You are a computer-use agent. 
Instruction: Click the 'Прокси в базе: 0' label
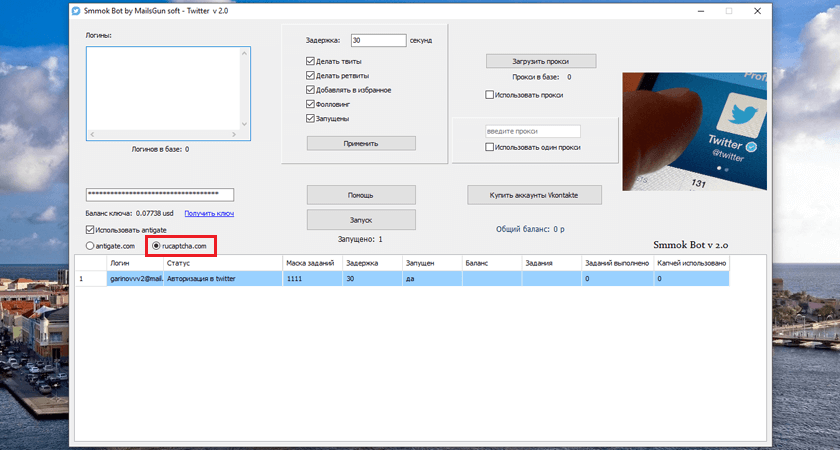point(542,77)
